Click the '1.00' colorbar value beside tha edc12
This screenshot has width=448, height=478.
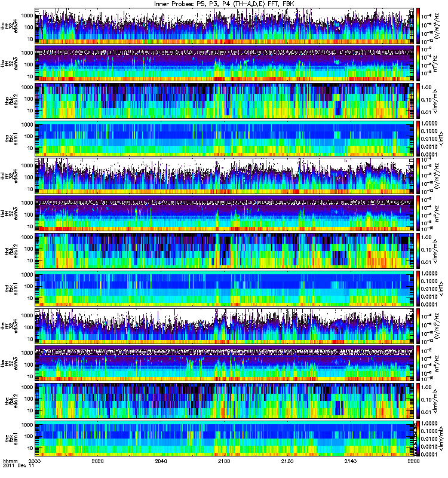click(x=426, y=87)
